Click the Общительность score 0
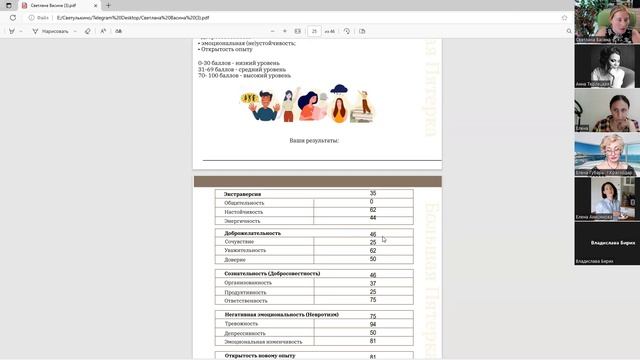Image resolution: width=640 pixels, height=360 pixels. 371,202
